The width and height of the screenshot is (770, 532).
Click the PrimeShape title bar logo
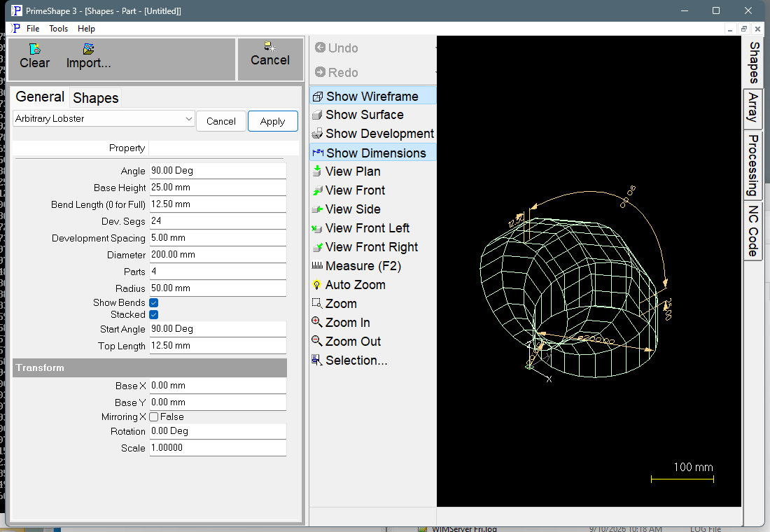tap(17, 10)
